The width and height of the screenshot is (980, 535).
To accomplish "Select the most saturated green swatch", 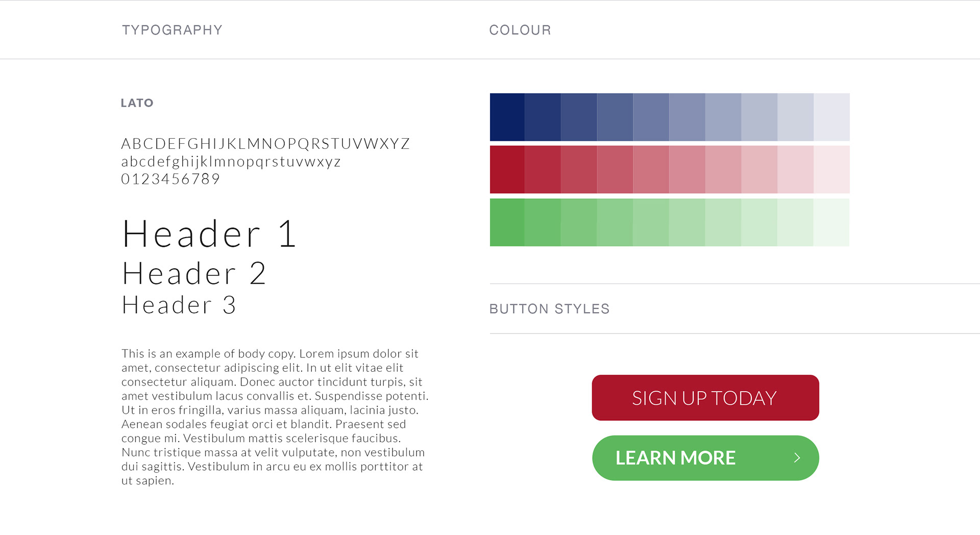I will (507, 222).
